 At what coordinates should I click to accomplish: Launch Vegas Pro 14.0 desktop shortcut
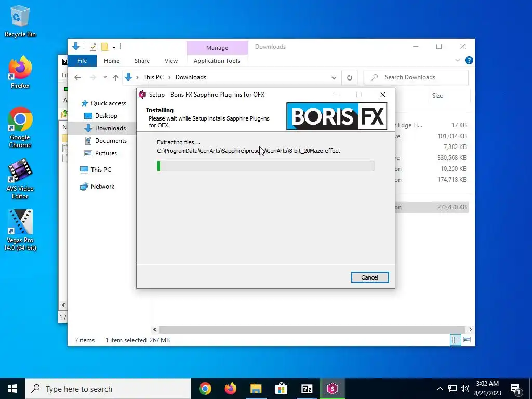click(20, 230)
